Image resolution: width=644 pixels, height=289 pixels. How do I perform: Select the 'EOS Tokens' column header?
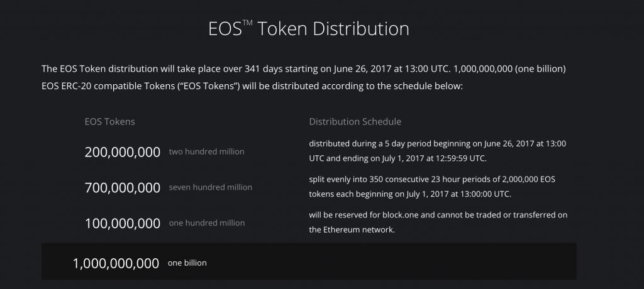109,121
